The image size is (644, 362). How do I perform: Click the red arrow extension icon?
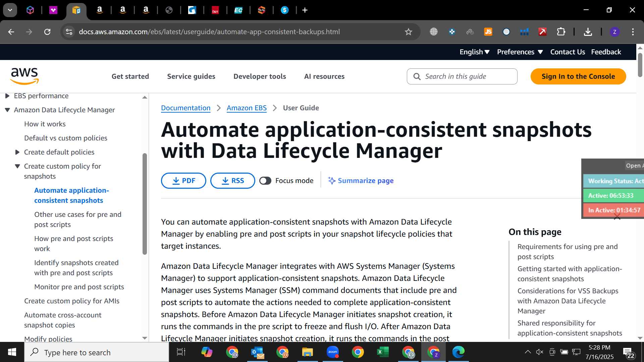coord(542,32)
